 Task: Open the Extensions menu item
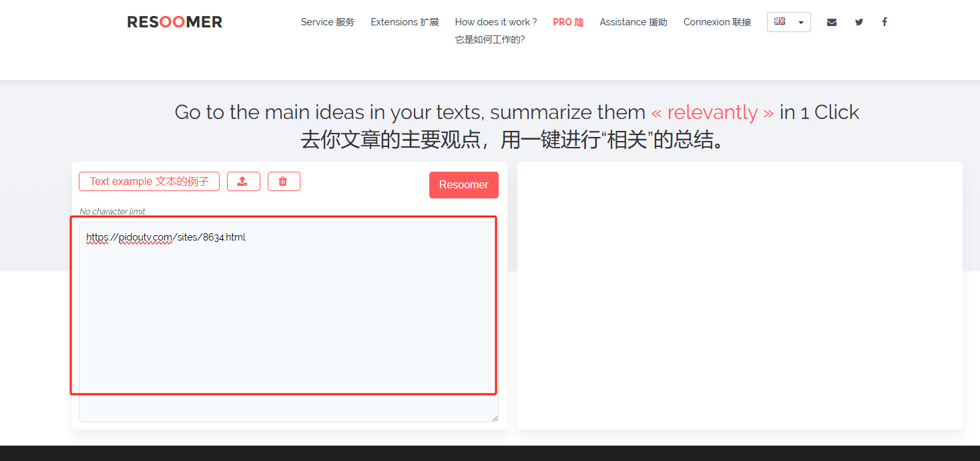pyautogui.click(x=405, y=22)
